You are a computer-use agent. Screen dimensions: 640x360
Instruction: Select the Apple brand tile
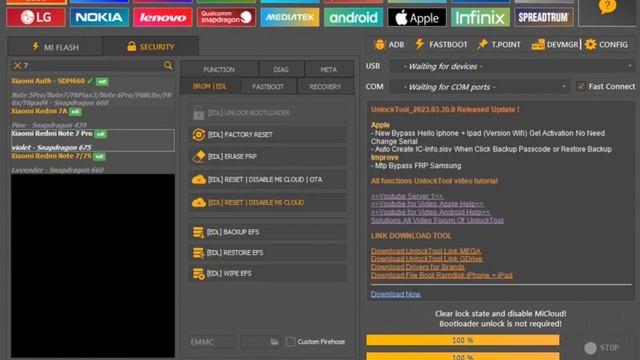click(x=417, y=17)
